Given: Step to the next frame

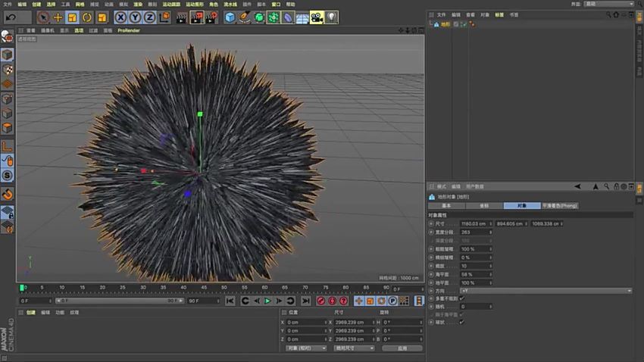Looking at the screenshot, I should pos(279,301).
